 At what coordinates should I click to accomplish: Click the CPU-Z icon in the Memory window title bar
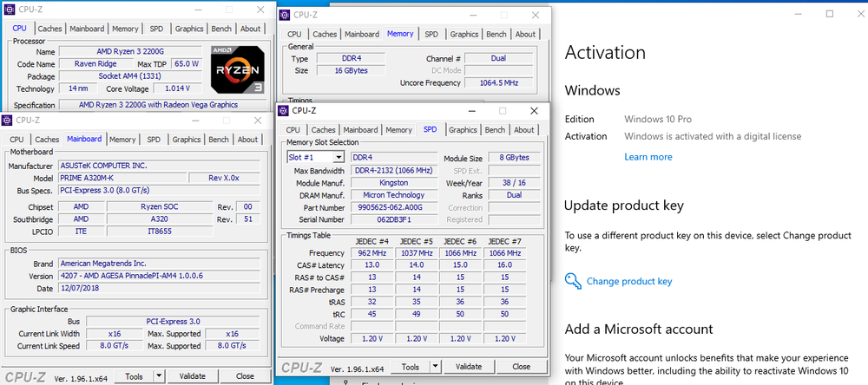coord(284,15)
